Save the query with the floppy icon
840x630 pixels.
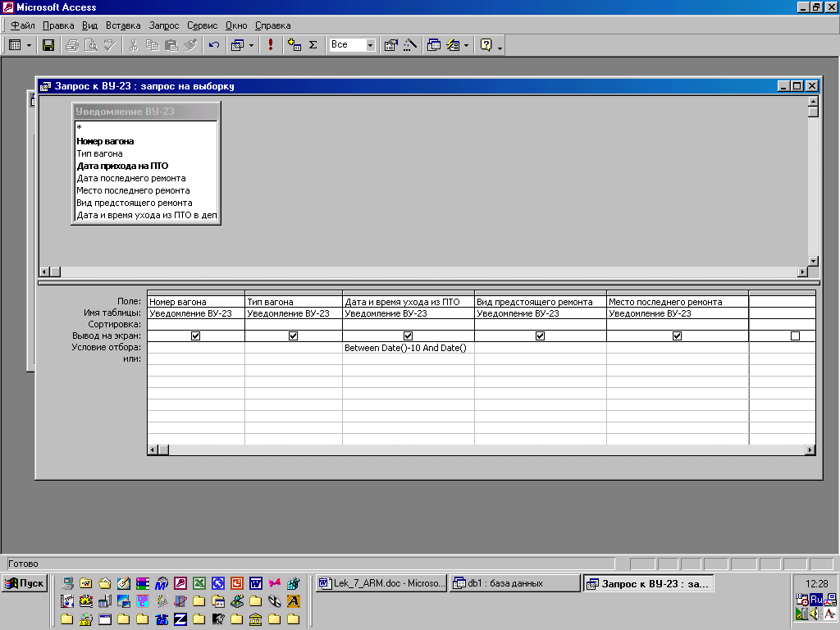(x=48, y=46)
